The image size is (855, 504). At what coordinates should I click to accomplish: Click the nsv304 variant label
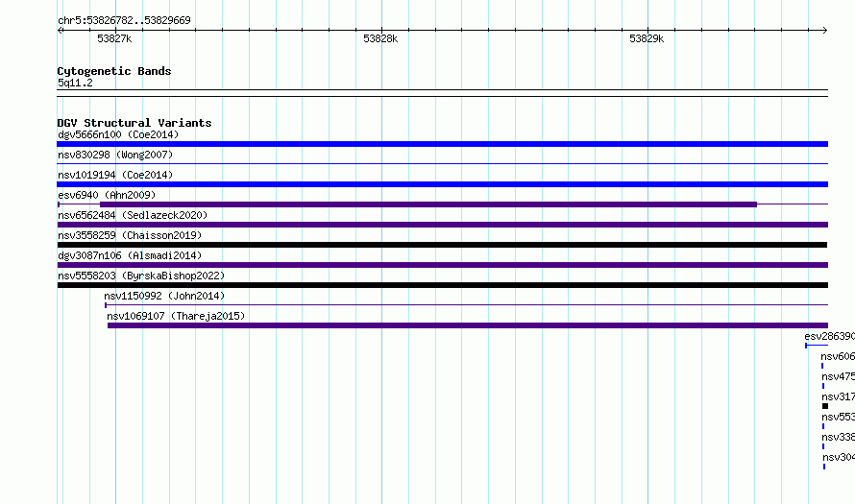pos(839,457)
